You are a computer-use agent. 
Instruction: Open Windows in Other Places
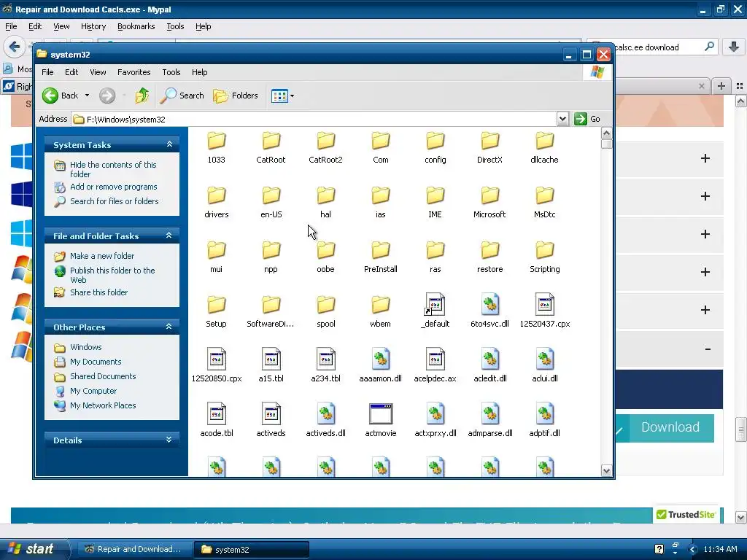coord(86,347)
